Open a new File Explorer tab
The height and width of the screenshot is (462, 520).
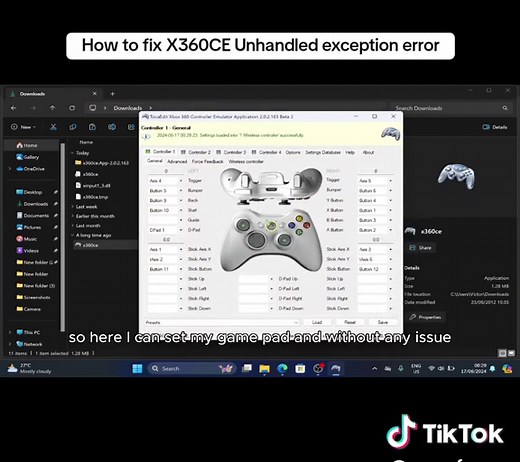112,94
